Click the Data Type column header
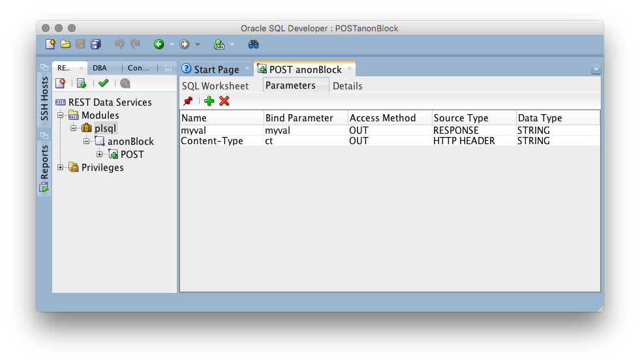Screen dimensions: 640x364 (558, 118)
